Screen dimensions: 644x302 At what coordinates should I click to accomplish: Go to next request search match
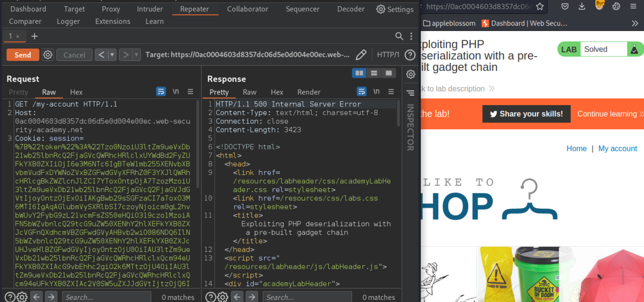51,297
